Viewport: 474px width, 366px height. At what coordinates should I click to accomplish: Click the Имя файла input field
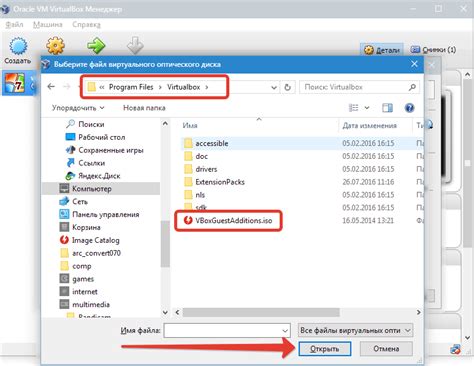[x=227, y=331]
